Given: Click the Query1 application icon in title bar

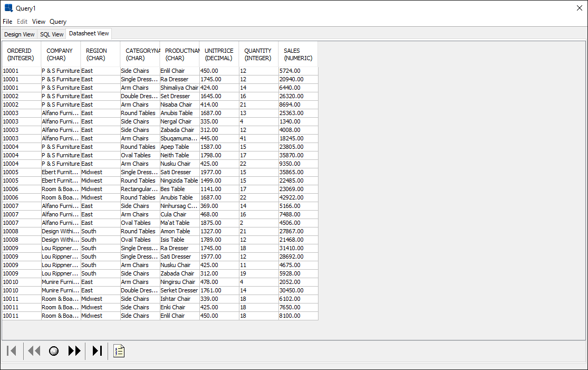Looking at the screenshot, I should pyautogui.click(x=8, y=8).
